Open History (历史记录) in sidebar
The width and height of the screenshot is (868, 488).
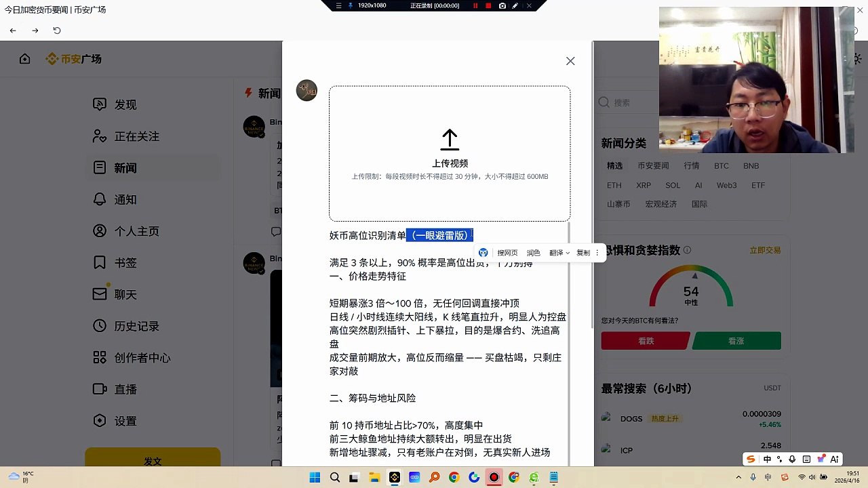coord(126,326)
